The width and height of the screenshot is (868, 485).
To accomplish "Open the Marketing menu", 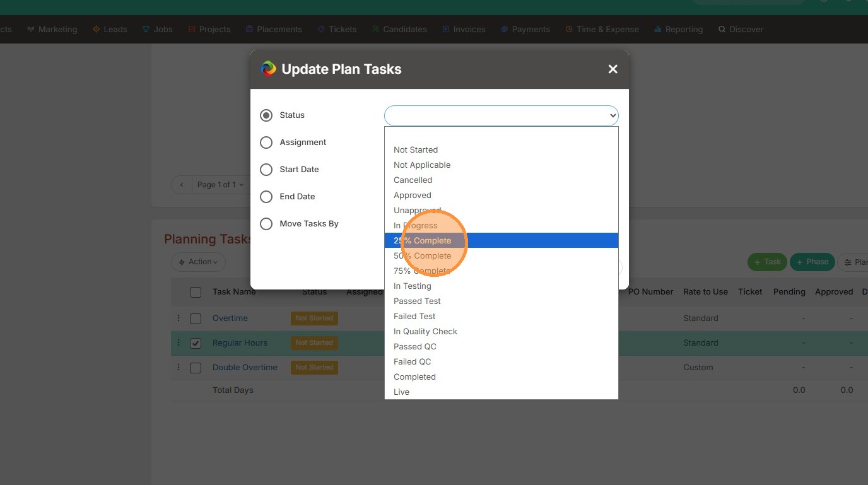I will (x=52, y=29).
